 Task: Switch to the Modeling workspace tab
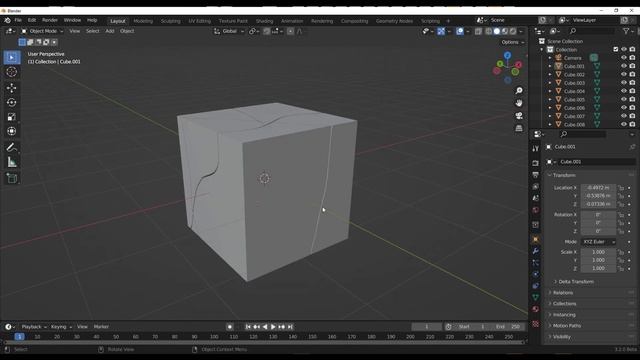[143, 21]
